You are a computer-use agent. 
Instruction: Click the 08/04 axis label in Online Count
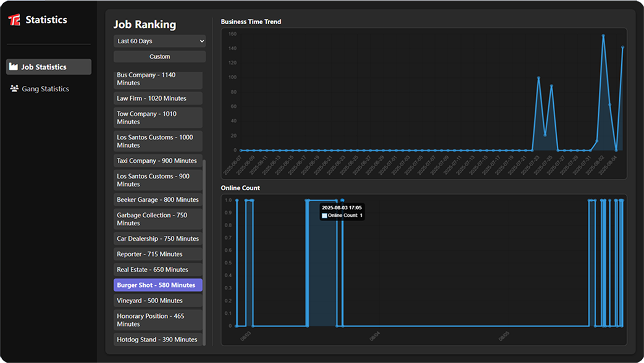[375, 336]
